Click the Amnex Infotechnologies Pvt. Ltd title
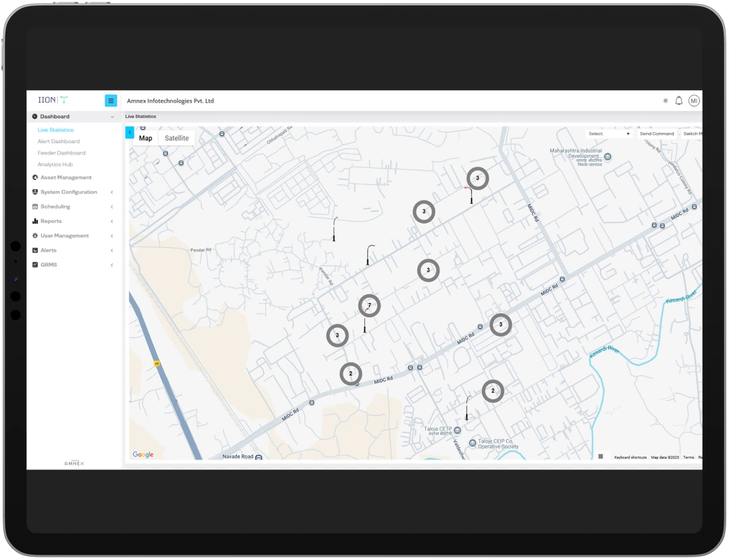 [170, 101]
